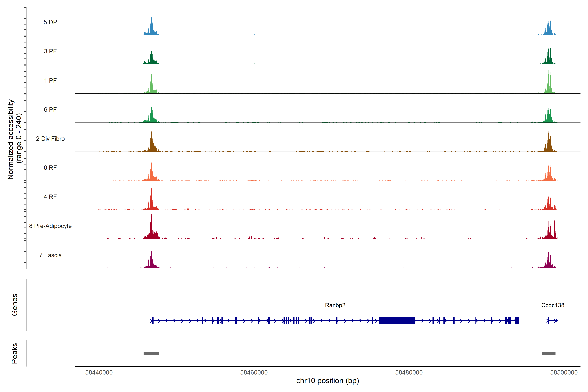Click the 3 PF track label
588x392 pixels.
(50, 51)
